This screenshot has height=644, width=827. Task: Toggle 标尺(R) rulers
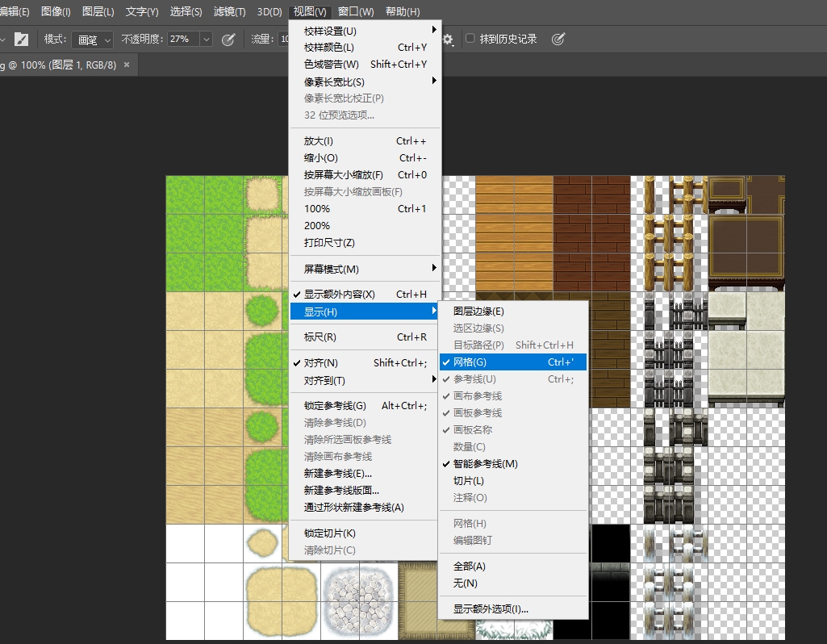(365, 337)
